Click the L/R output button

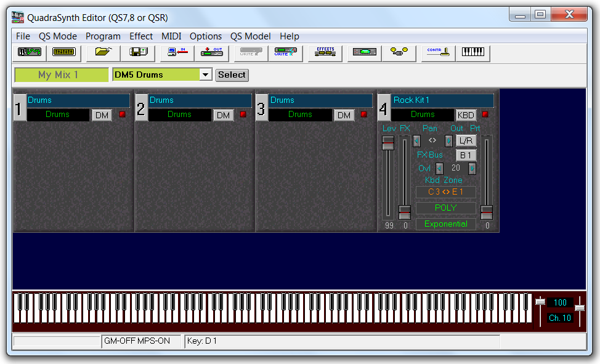(466, 141)
